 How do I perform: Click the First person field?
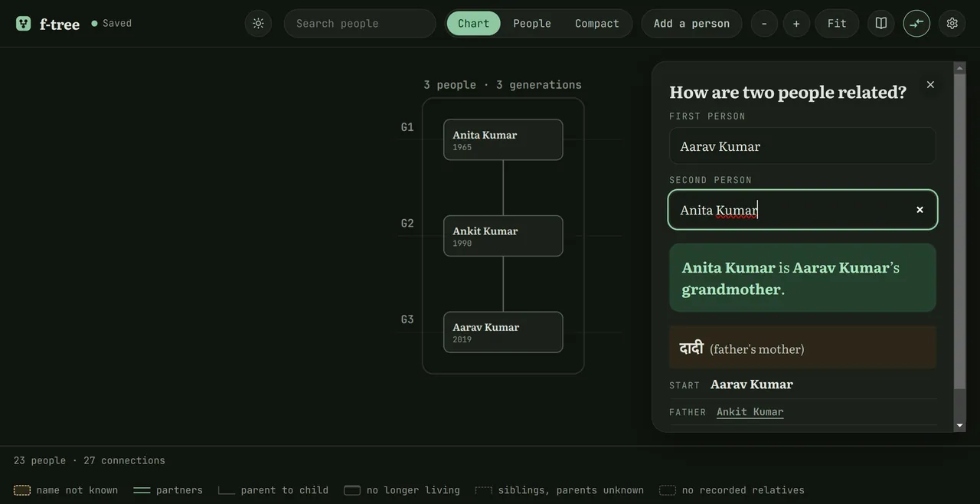pos(802,146)
